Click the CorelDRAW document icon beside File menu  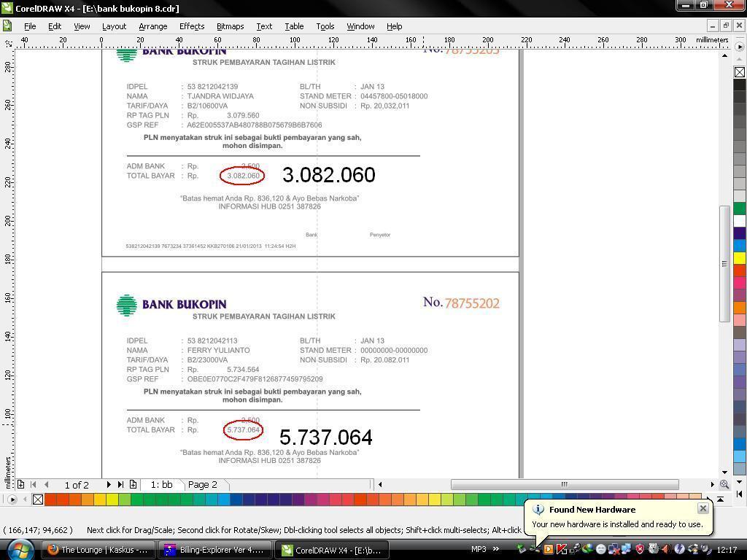point(7,26)
